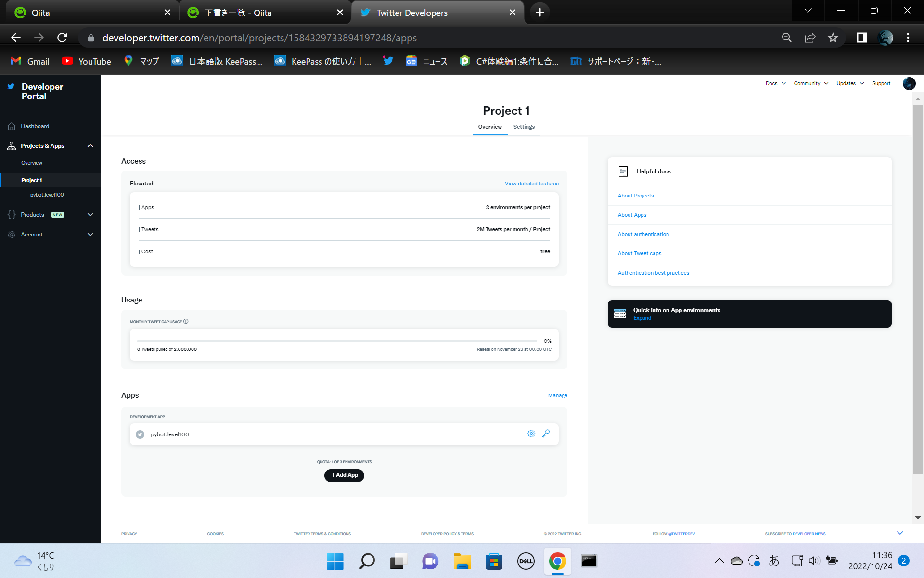Open Twitter Terms & Conditions footer link
The width and height of the screenshot is (924, 578).
[322, 534]
